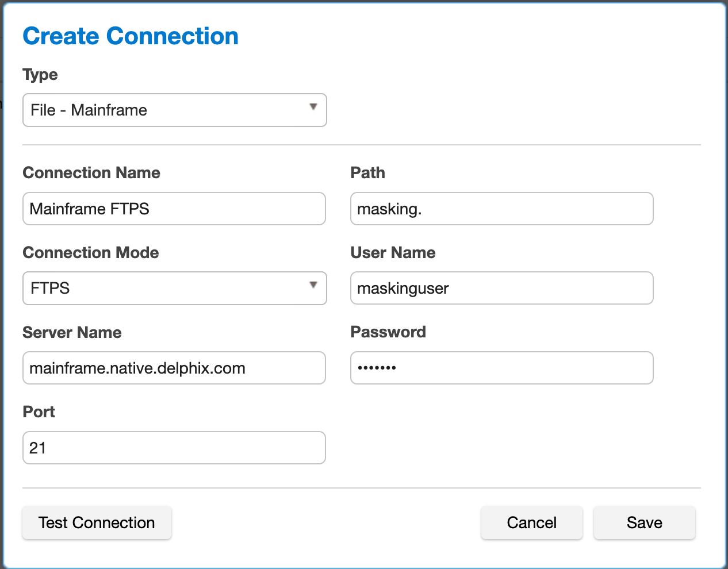Cancel the connection dialog
Image resolution: width=728 pixels, height=569 pixels.
tap(531, 522)
